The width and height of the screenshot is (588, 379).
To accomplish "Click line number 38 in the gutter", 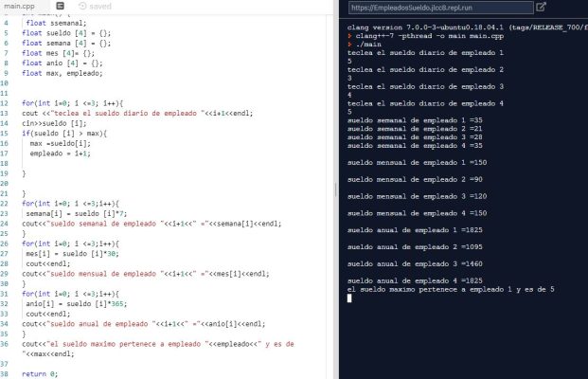I will [6, 373].
